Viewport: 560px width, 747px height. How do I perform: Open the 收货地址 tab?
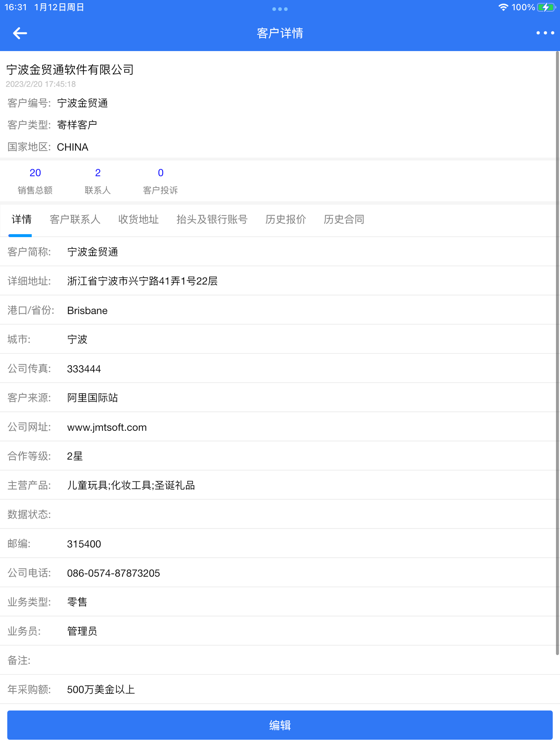pos(138,220)
